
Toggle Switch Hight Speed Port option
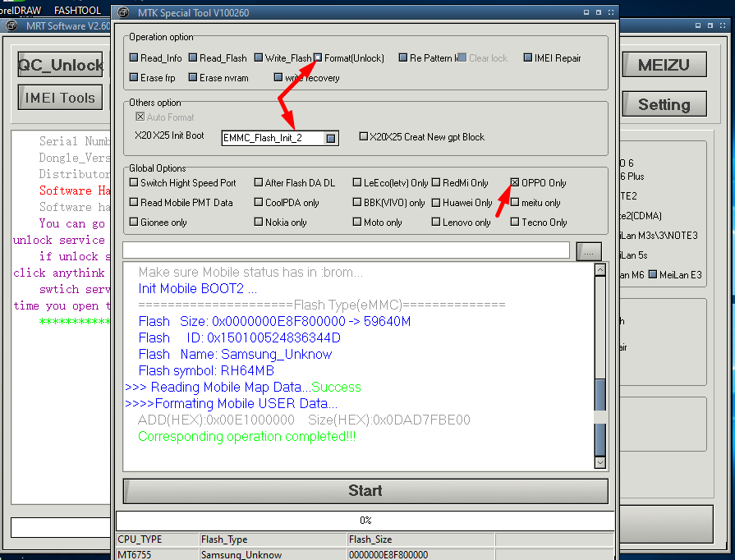click(x=134, y=182)
